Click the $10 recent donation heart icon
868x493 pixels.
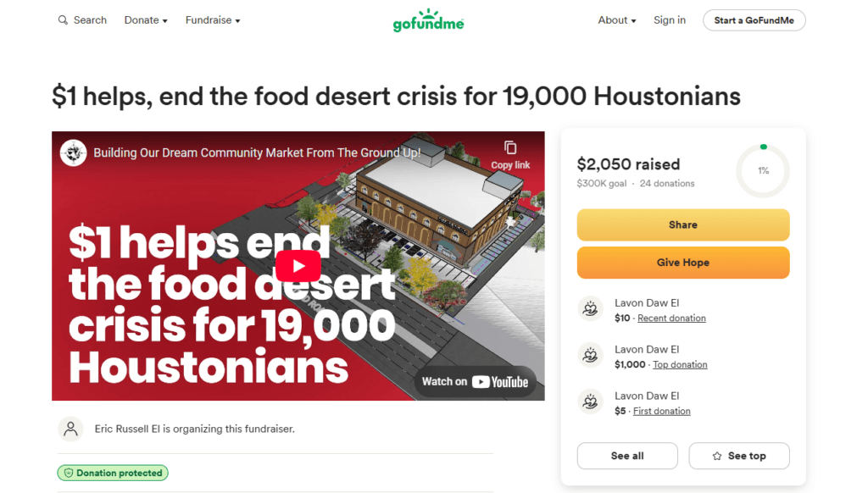click(x=591, y=308)
